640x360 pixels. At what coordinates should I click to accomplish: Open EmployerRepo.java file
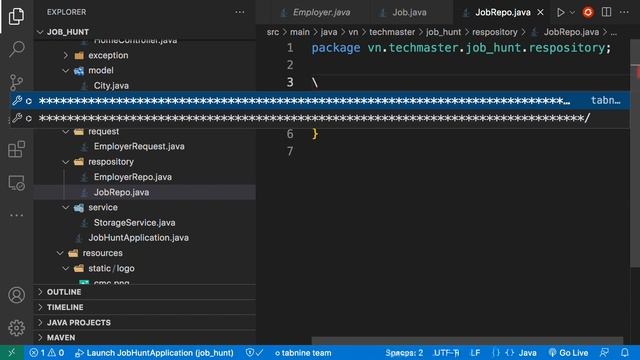coord(133,177)
